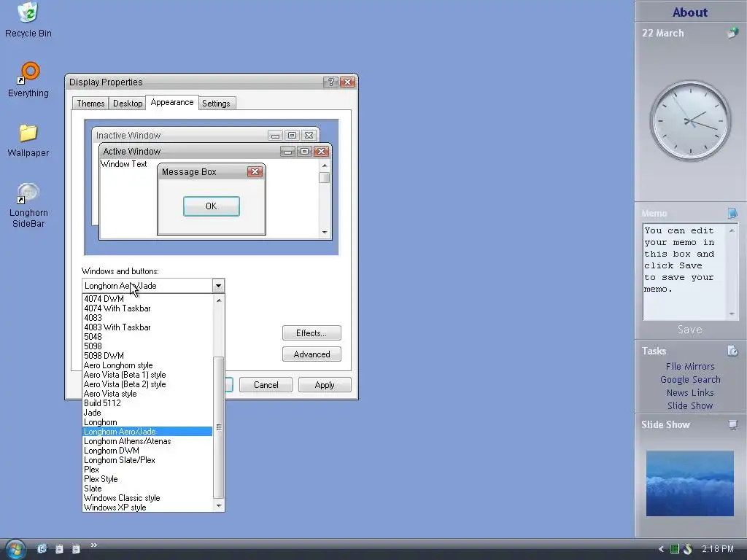Save the sidebar memo
This screenshot has width=747, height=560.
690,330
